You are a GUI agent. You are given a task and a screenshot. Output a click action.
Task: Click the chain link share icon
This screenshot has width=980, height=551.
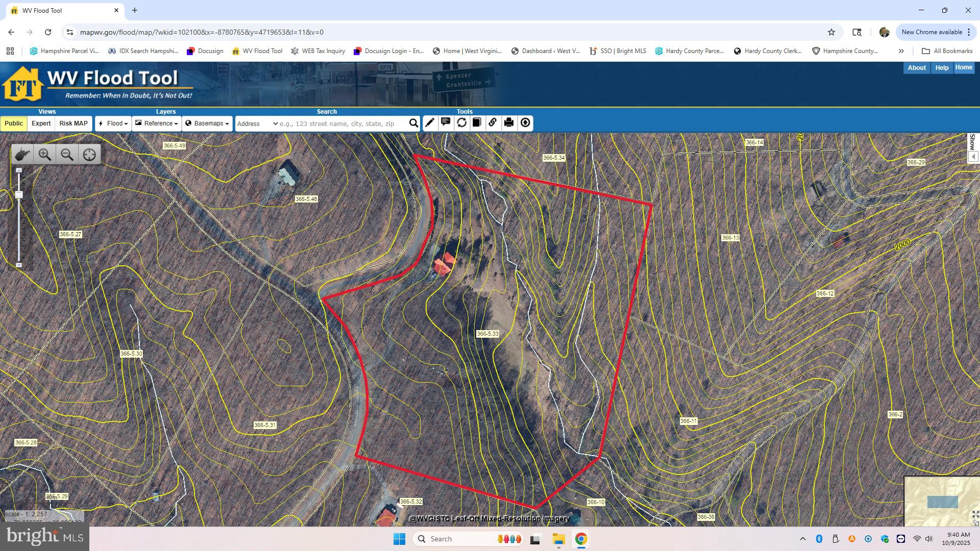coord(493,123)
